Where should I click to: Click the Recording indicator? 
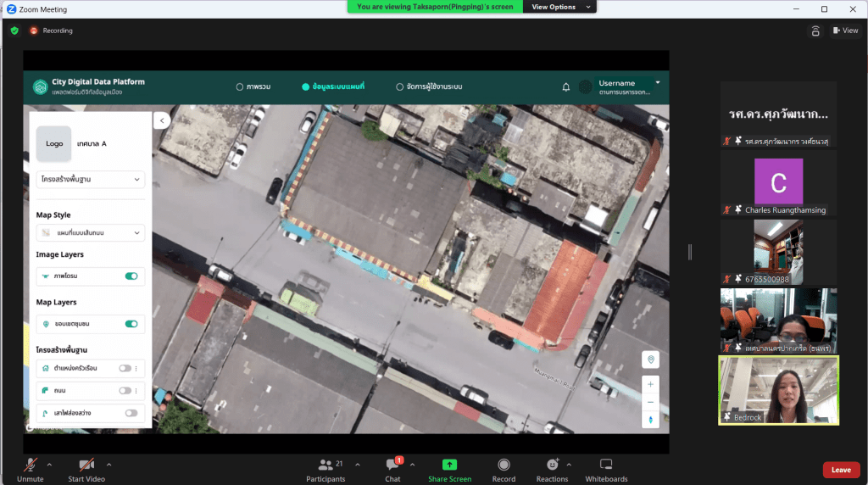coord(52,31)
